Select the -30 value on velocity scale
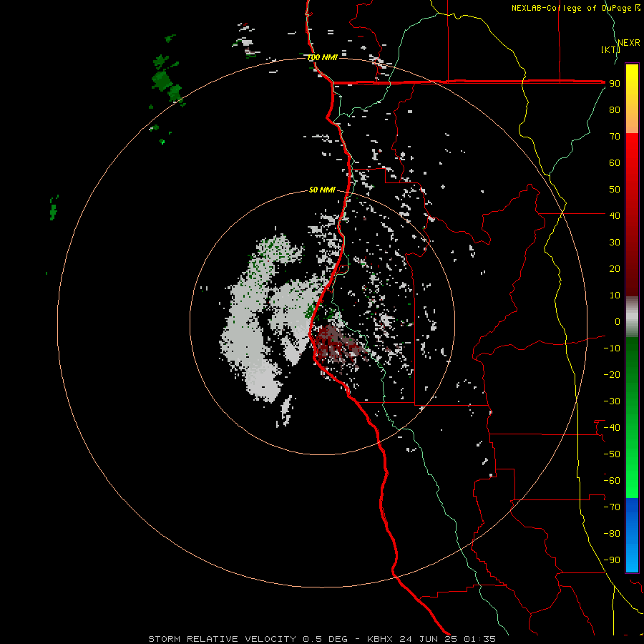Viewport: 644px width, 644px height. [x=612, y=401]
